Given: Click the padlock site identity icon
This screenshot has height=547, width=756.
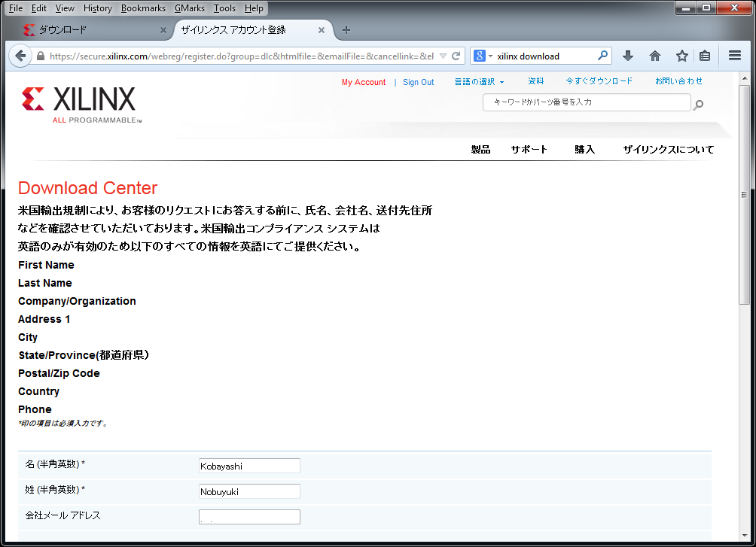Looking at the screenshot, I should point(41,56).
